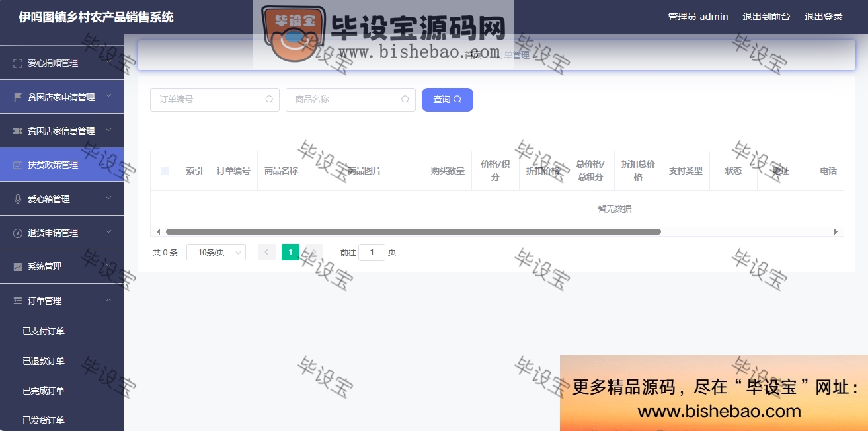Click the table scrollbar left arrow
This screenshot has width=868, height=431.
tap(158, 231)
